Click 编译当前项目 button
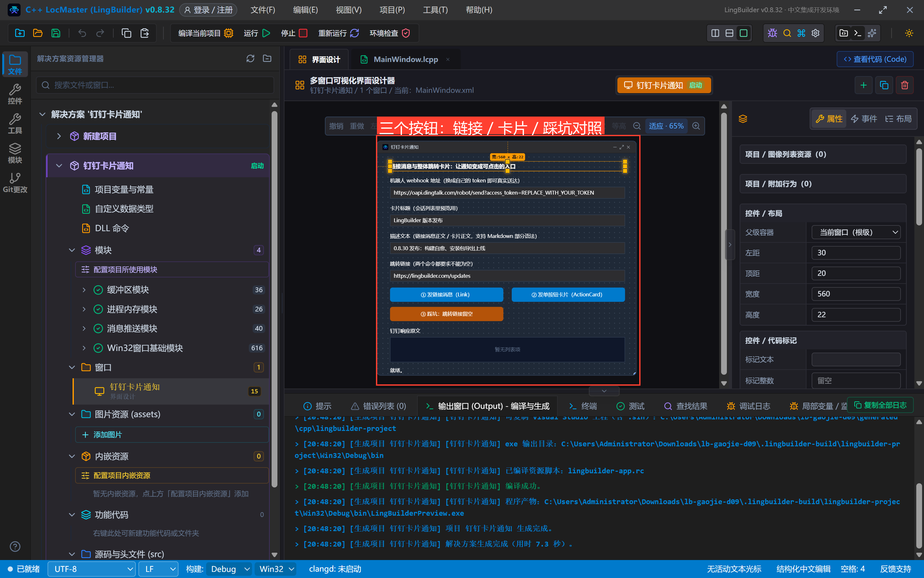Screen dimensions: 924x578 [x=205, y=33]
